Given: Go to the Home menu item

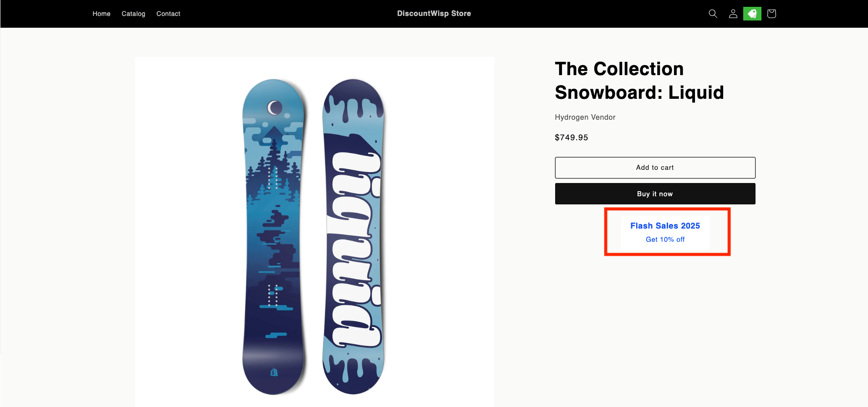Looking at the screenshot, I should click(x=101, y=14).
